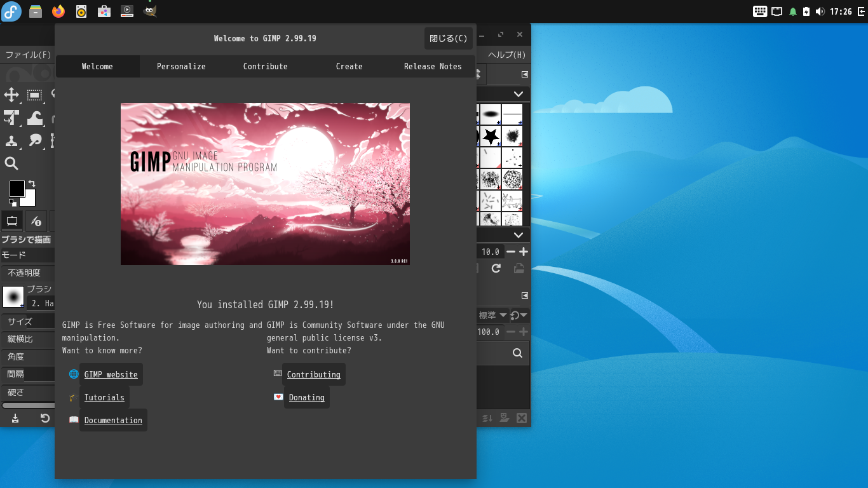Open the Tool Options tab icon
The image size is (868, 488).
click(11, 221)
